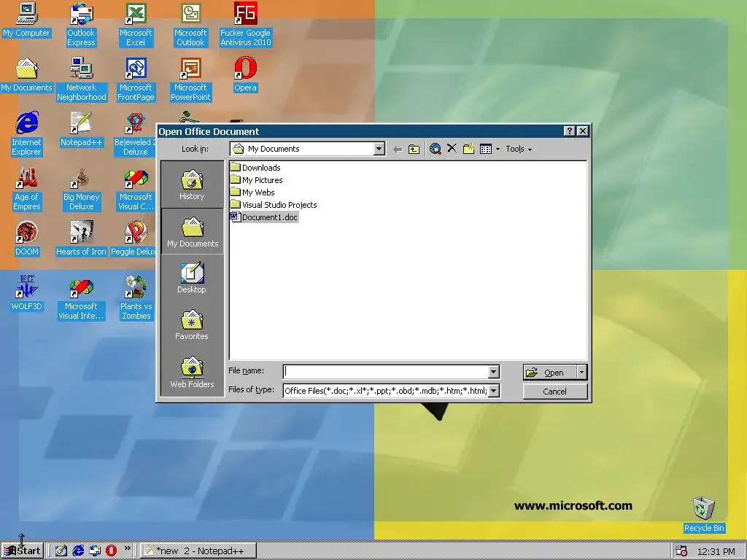Screen dimensions: 747x560
Task: Select the WOLF3D desktop shortcut
Action: [26, 294]
